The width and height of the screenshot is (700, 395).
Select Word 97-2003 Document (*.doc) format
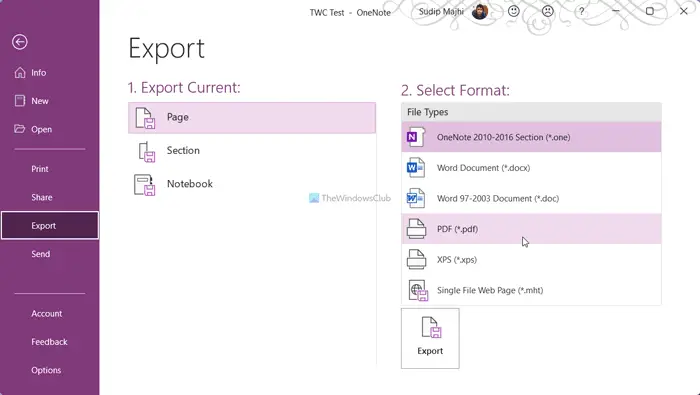coord(531,198)
